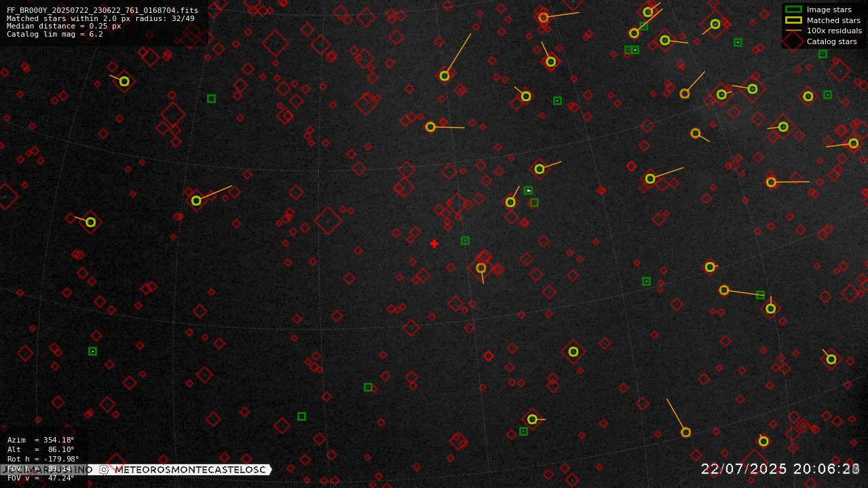This screenshot has height=488, width=868.
Task: Click the 'Azim = 354.18°' readout
Action: point(41,440)
